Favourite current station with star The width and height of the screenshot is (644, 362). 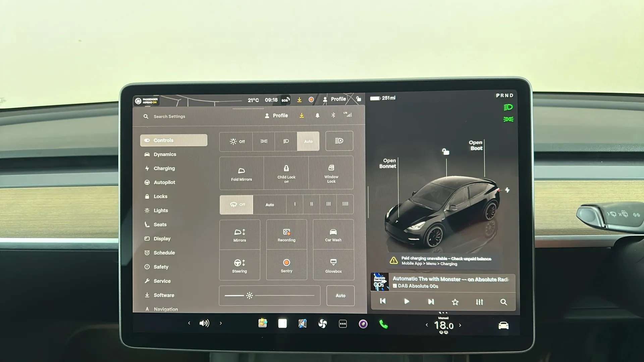point(455,302)
